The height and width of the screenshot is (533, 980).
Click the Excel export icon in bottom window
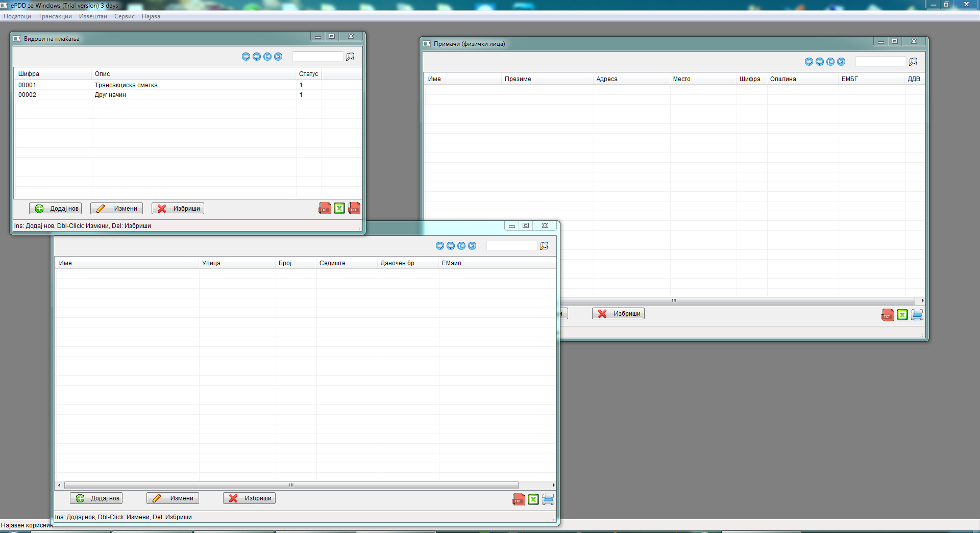click(x=533, y=499)
